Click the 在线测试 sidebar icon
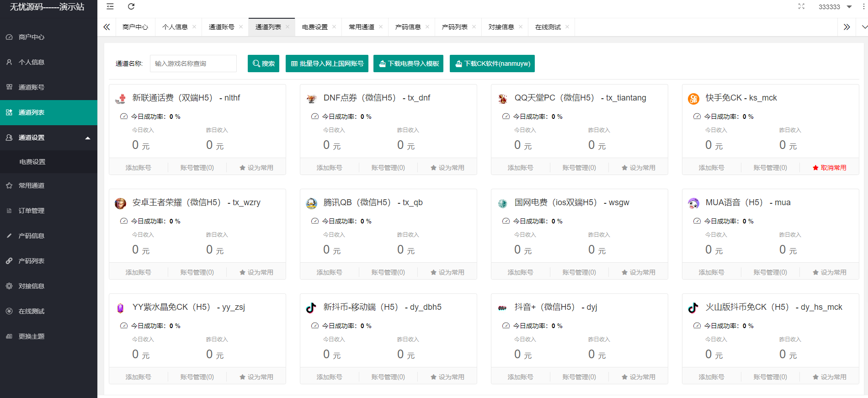Screen dimensions: 868x398 tap(9, 311)
